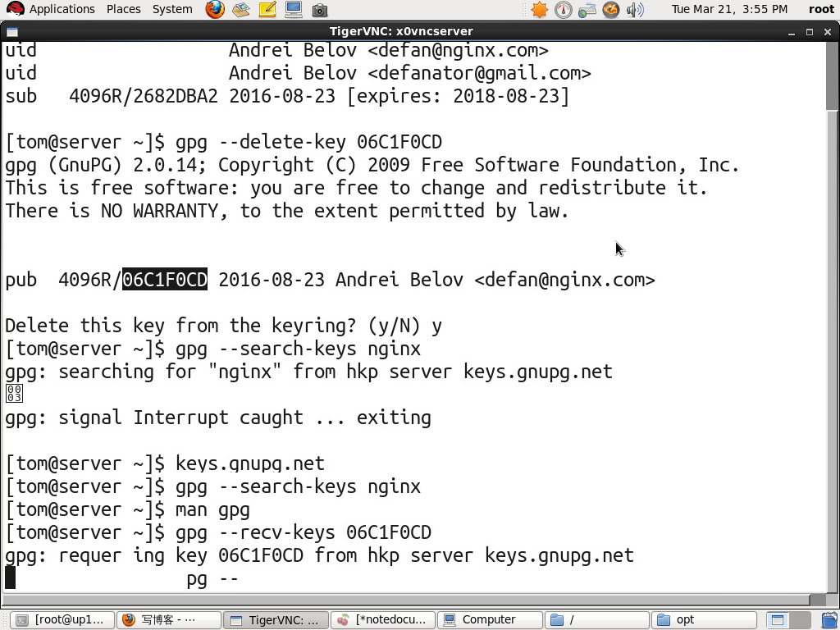
Task: Open the Places menu
Action: pos(124,9)
